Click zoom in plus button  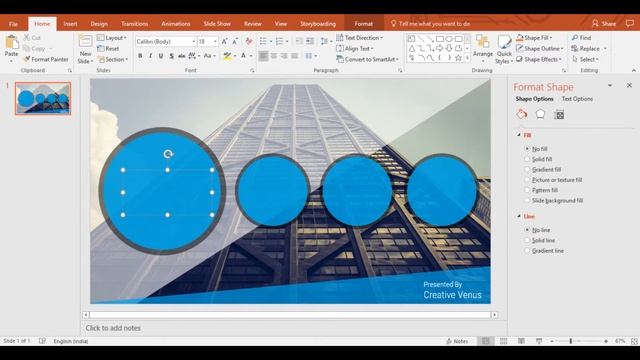pos(606,341)
